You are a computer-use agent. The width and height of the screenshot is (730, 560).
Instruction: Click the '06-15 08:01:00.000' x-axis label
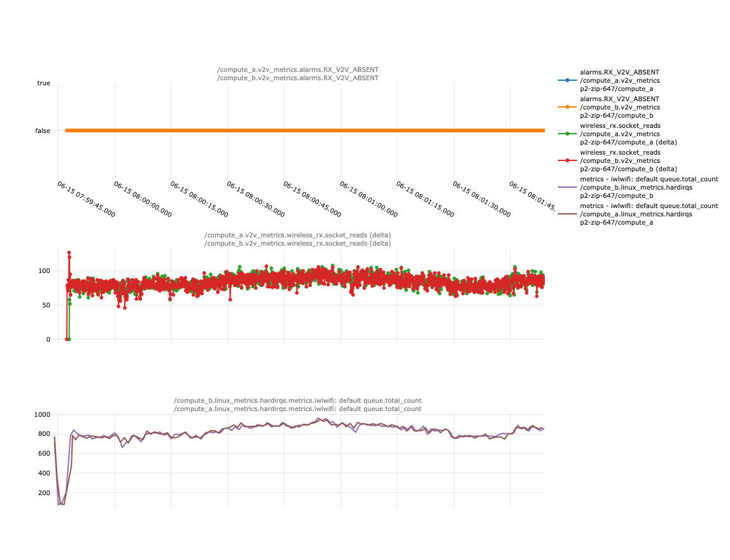point(369,199)
